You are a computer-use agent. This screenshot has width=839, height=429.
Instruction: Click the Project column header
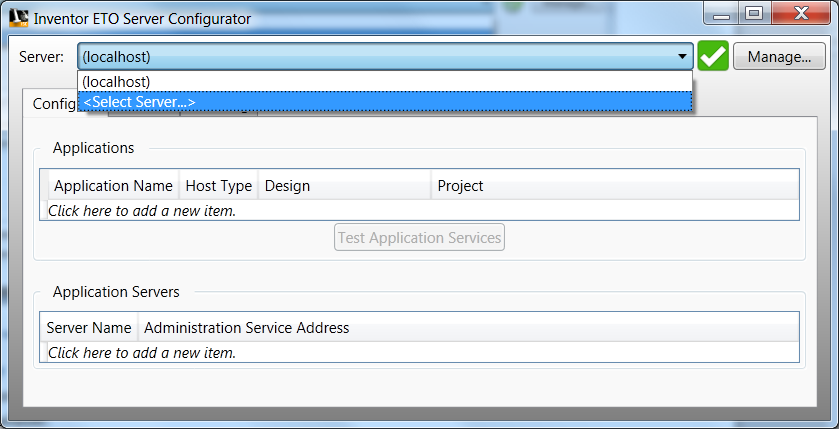click(x=615, y=186)
